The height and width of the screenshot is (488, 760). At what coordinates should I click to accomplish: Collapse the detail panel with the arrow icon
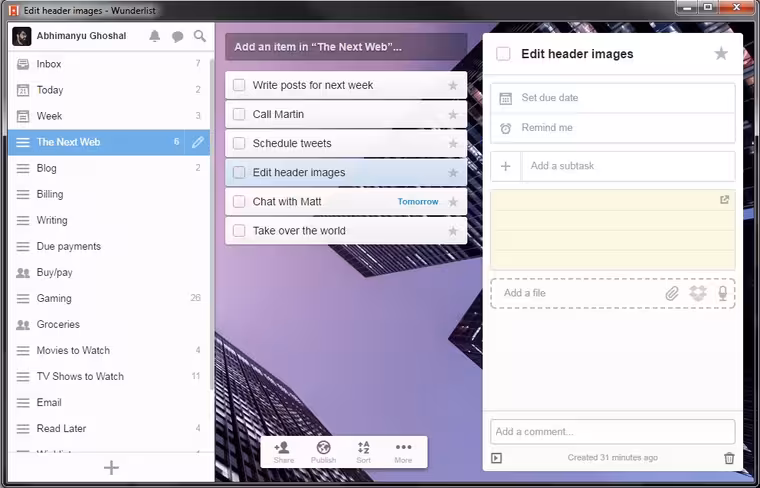click(496, 458)
